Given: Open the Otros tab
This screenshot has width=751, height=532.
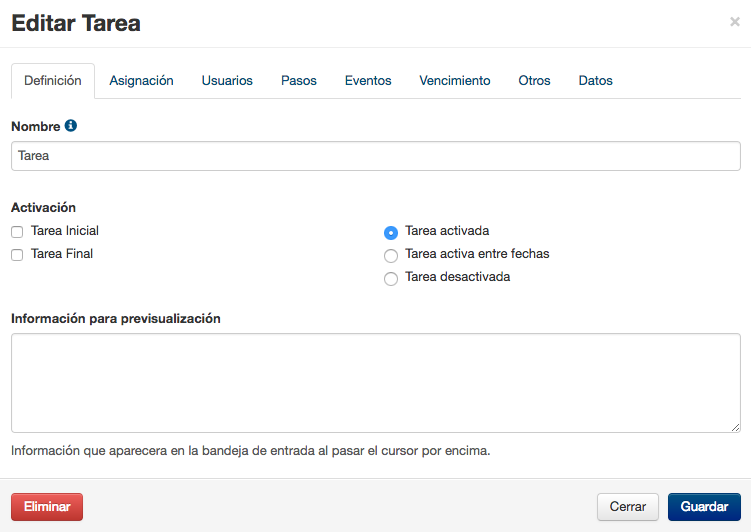Looking at the screenshot, I should (x=534, y=80).
